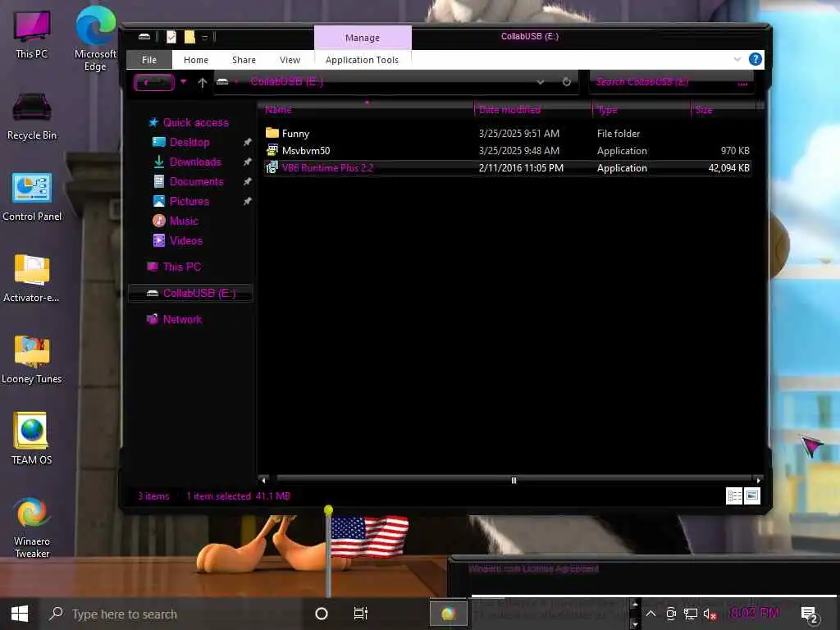Open the Recycle Bin desktop icon
Viewport: 840px width, 630px height.
[32, 116]
